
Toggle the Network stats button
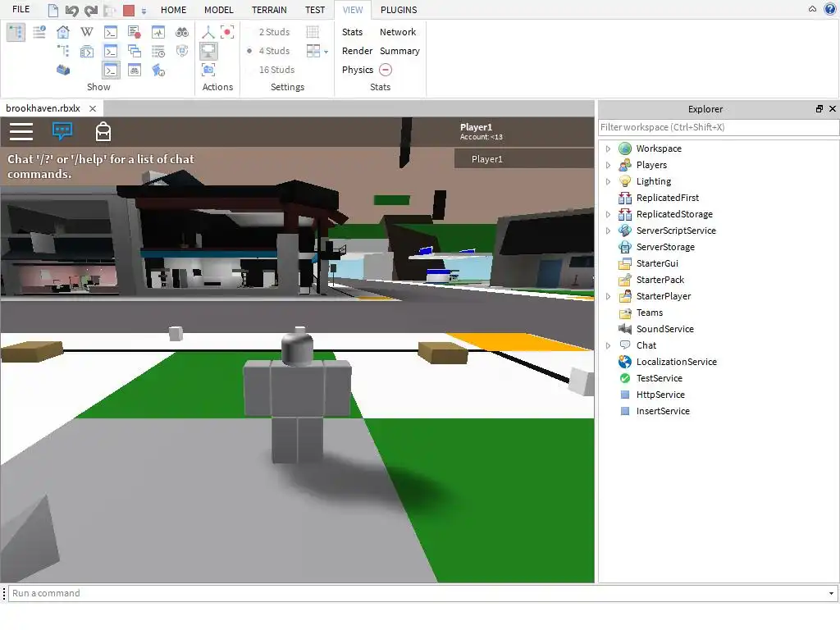coord(398,32)
